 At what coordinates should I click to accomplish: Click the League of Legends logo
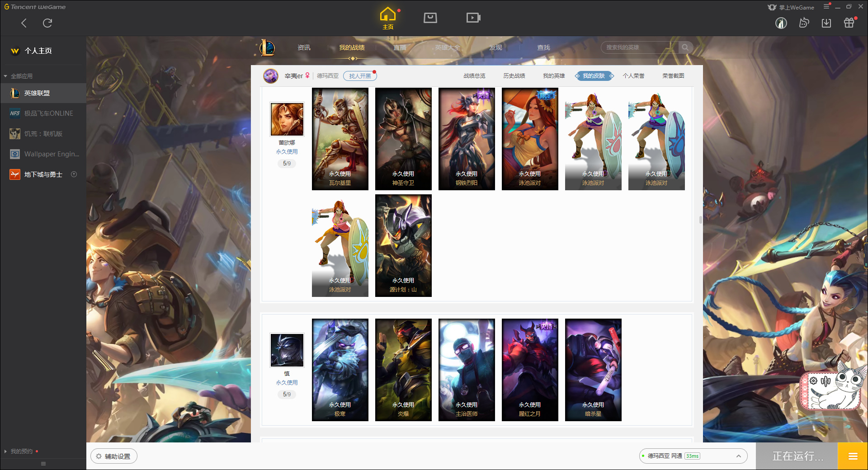[x=267, y=47]
